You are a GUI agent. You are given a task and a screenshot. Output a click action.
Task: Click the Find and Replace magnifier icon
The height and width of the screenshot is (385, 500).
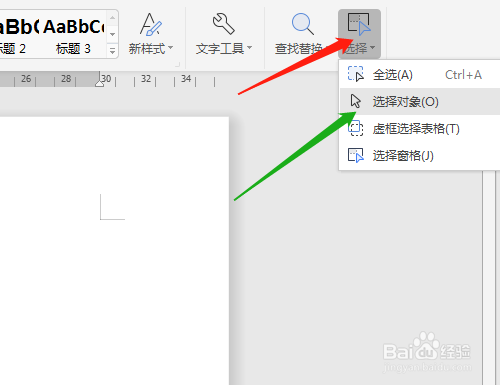tap(302, 24)
